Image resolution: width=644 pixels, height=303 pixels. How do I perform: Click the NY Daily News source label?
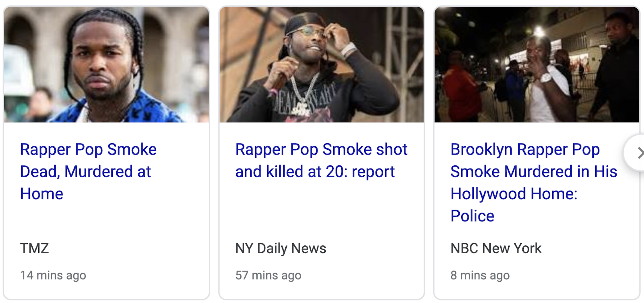281,248
